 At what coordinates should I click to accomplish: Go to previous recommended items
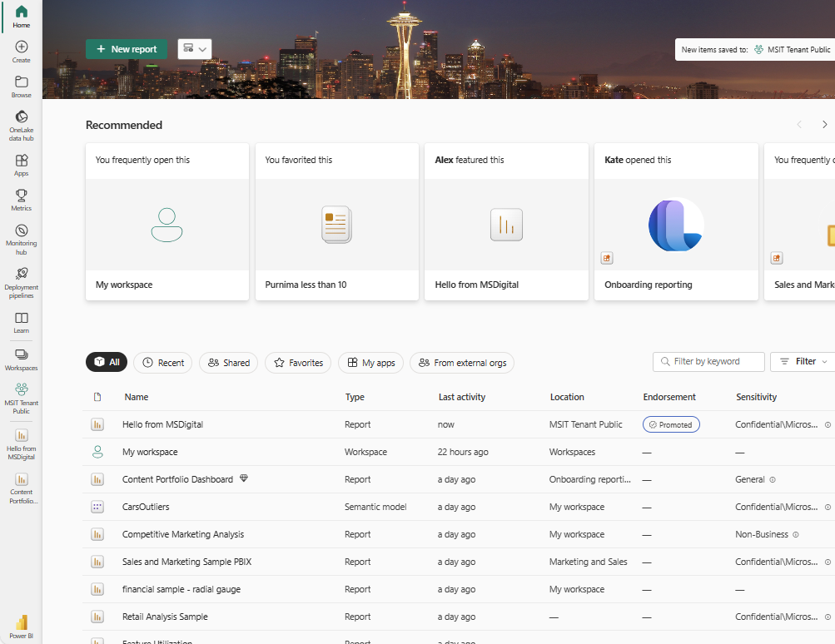click(799, 125)
